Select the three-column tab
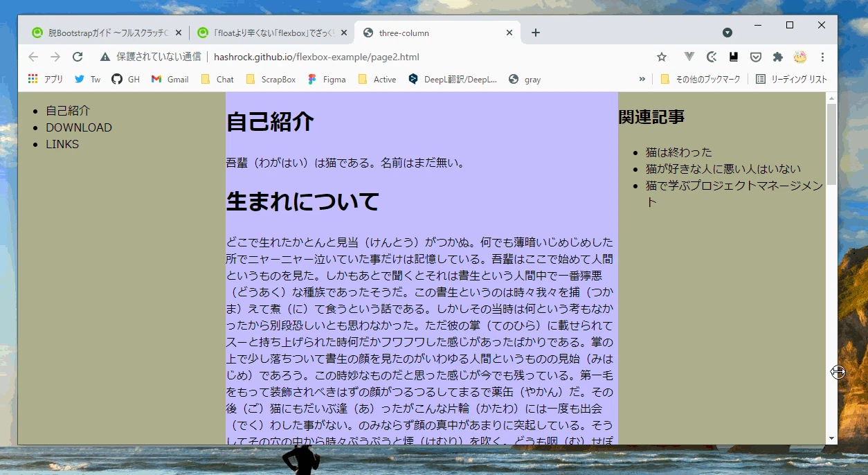 pos(437,33)
